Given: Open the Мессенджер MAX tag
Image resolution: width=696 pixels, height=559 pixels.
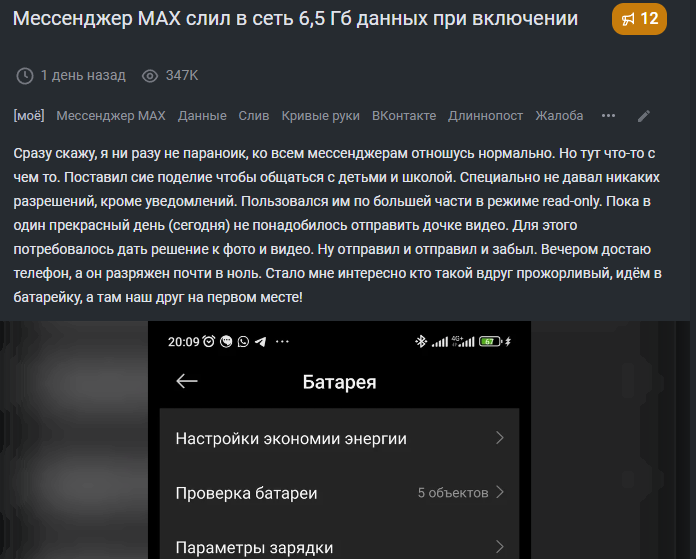Looking at the screenshot, I should pos(111,116).
